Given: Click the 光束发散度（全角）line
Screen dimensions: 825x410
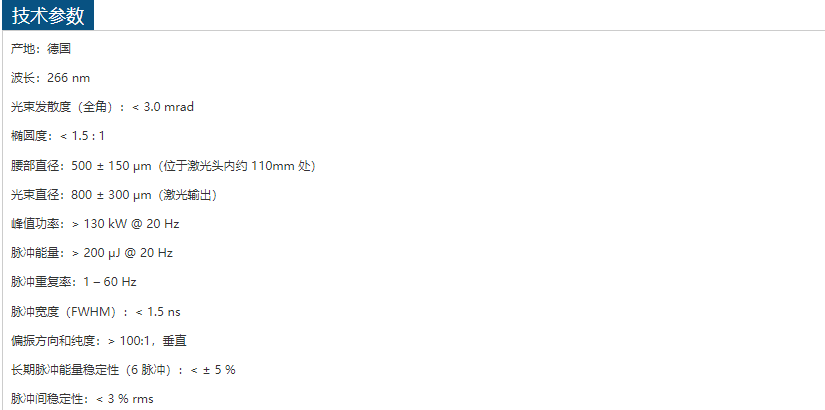Looking at the screenshot, I should pos(103,107).
